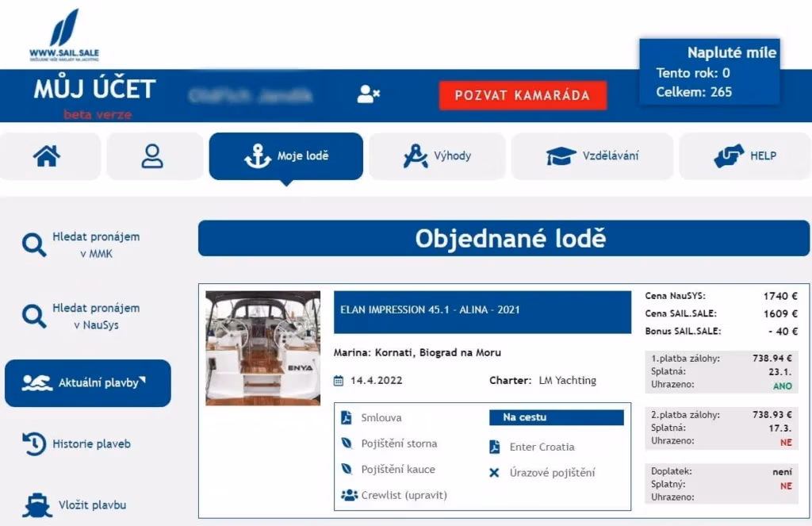The image size is (812, 526).
Task: Click the history clock icon beside Historie plaveb
Action: [32, 443]
